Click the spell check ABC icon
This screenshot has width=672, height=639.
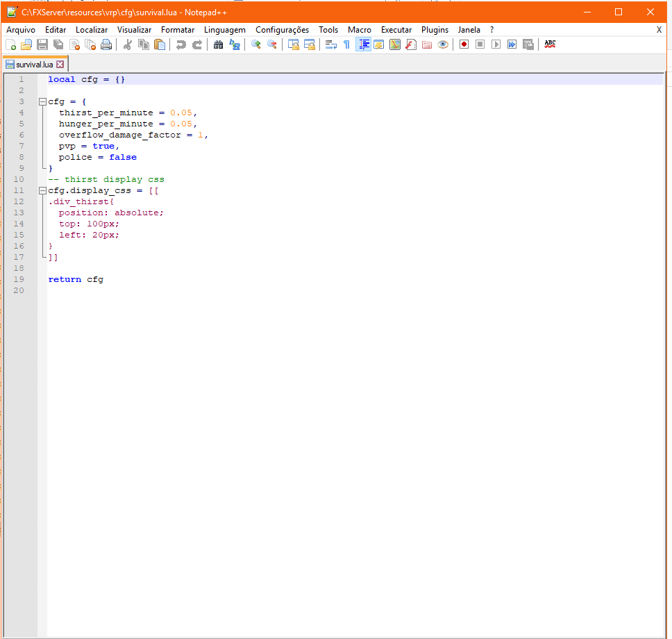point(550,44)
